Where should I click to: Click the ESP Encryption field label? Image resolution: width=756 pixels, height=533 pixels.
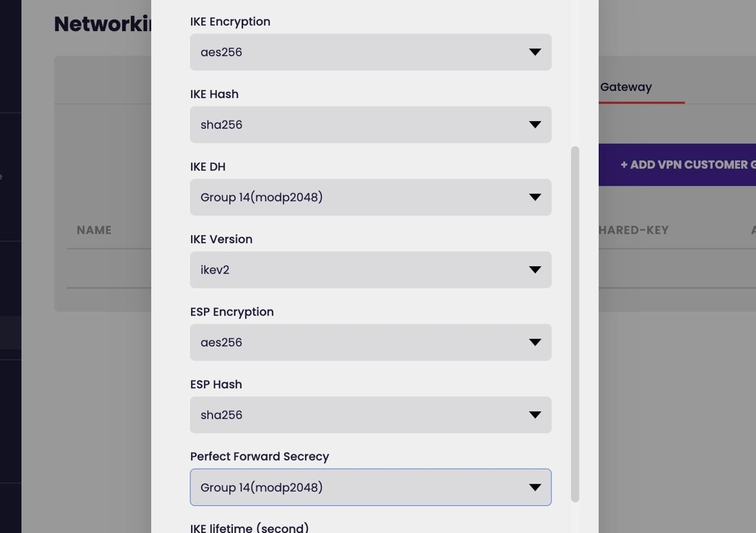[x=232, y=312]
